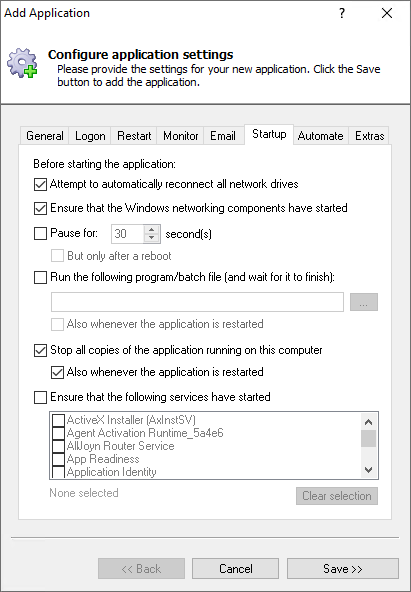Close the Add Application dialog
This screenshot has width=411, height=592.
pyautogui.click(x=387, y=14)
